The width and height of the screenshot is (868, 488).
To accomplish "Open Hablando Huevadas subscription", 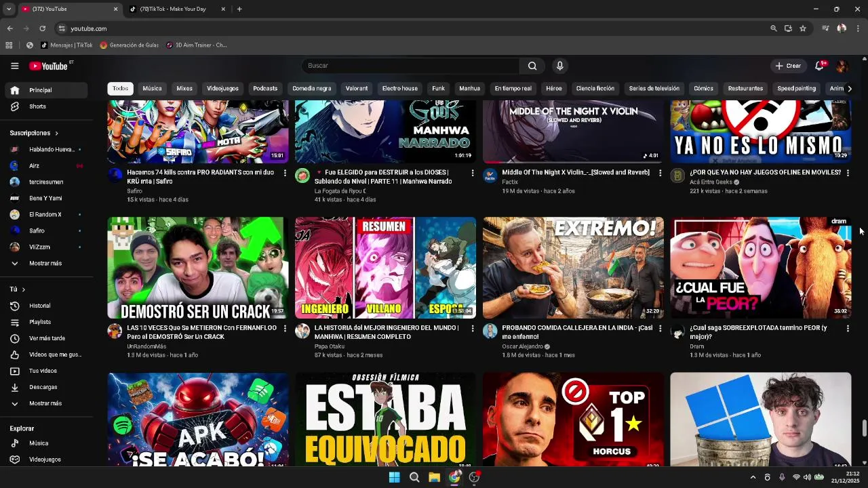I will click(x=45, y=149).
